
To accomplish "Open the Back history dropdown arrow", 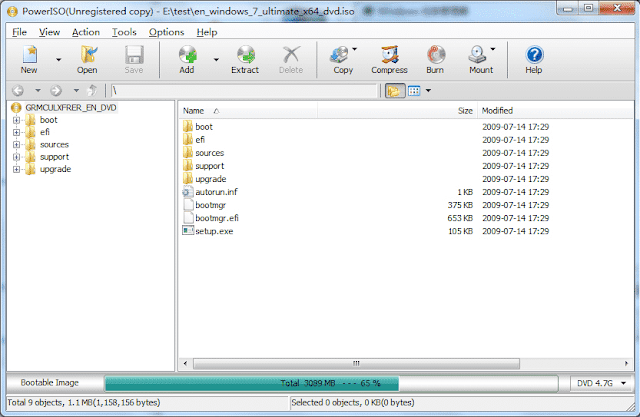I will click(x=38, y=90).
